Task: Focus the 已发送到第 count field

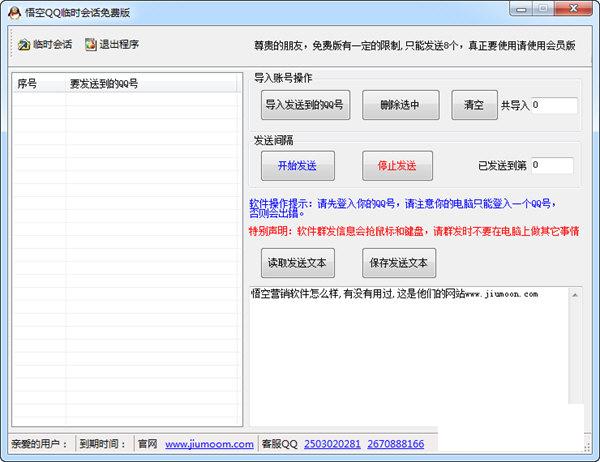Action: [553, 165]
